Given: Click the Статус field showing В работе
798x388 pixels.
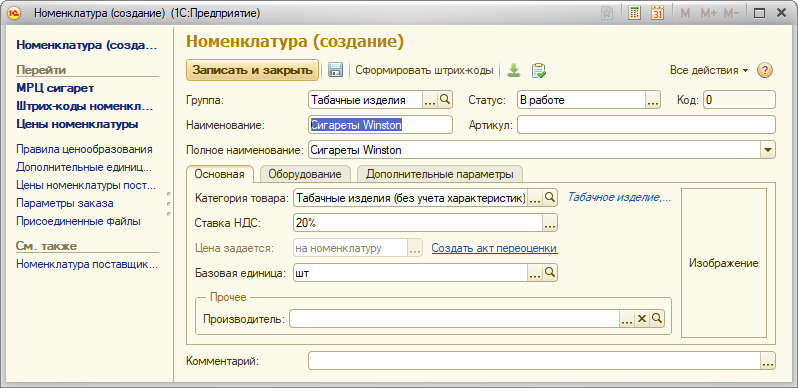Looking at the screenshot, I should point(582,100).
